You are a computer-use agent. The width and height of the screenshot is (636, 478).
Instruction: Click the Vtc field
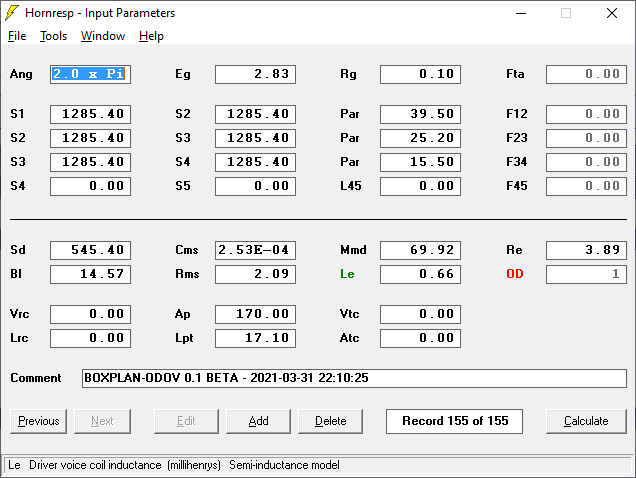click(x=420, y=314)
